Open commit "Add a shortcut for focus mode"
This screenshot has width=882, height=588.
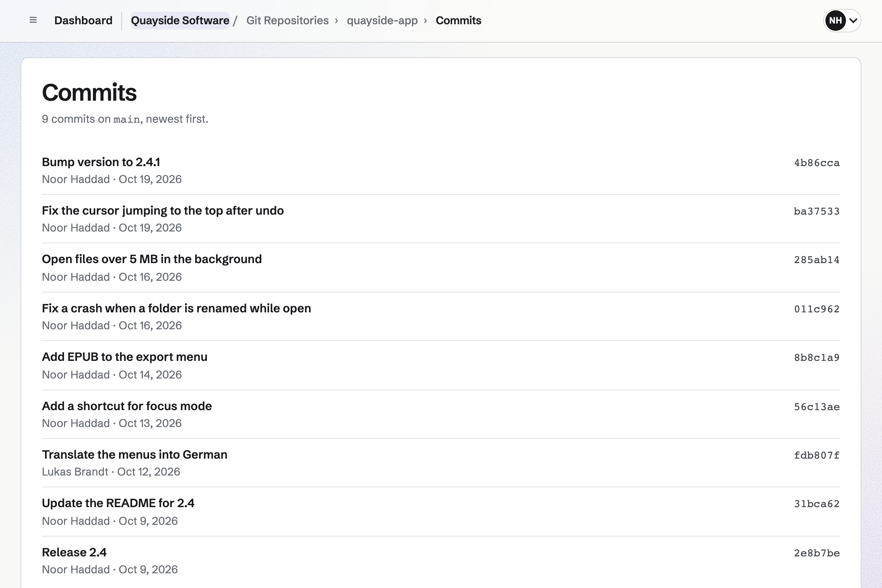127,406
